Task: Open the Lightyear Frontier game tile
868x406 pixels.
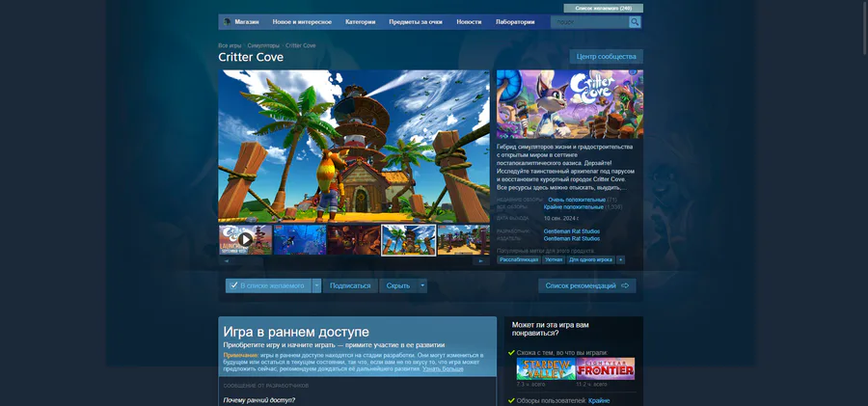Action: (x=605, y=369)
